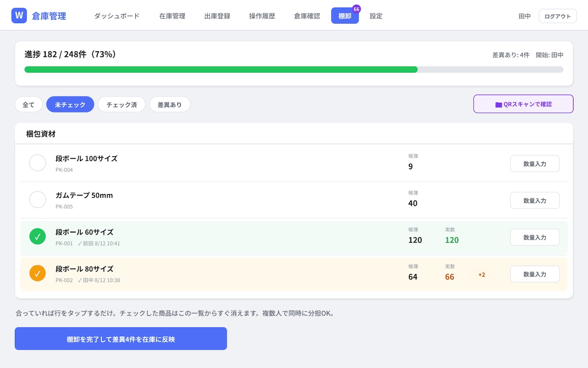
Task: Click 数量入力 for 段ボール 60サイズ
Action: point(535,237)
